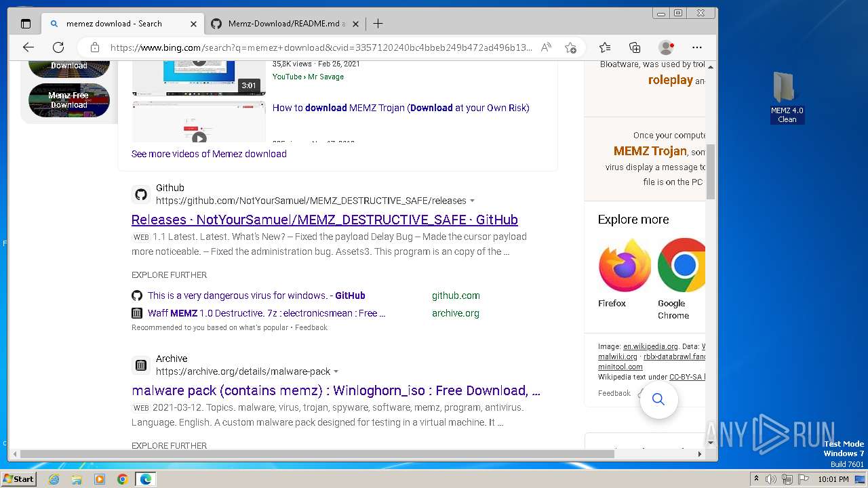Open Windows Explorer folder taskbar icon

click(77, 479)
